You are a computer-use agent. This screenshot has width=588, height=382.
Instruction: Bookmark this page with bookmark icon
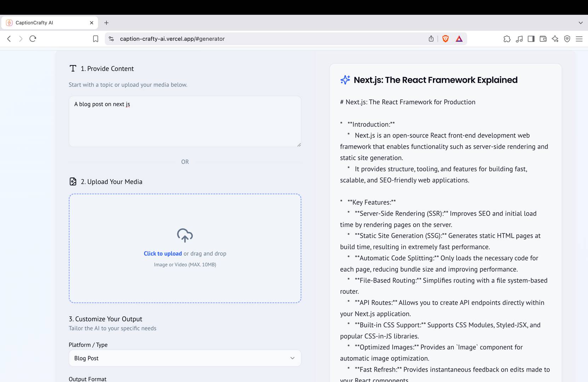96,39
